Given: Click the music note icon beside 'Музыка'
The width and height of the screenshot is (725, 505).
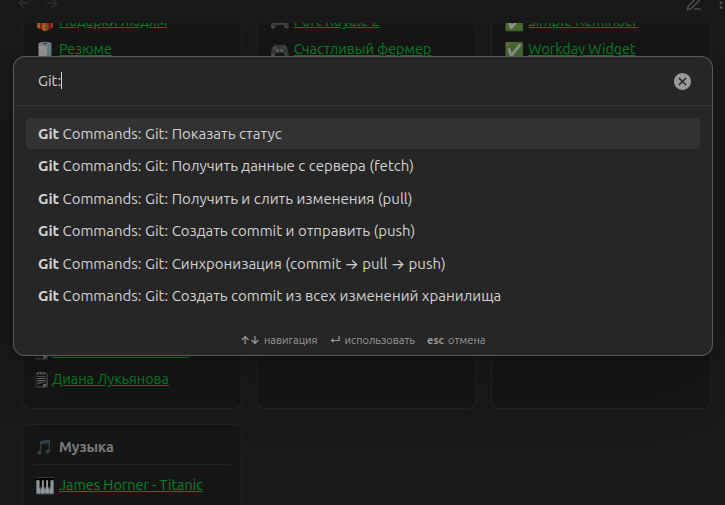Looking at the screenshot, I should tap(44, 447).
